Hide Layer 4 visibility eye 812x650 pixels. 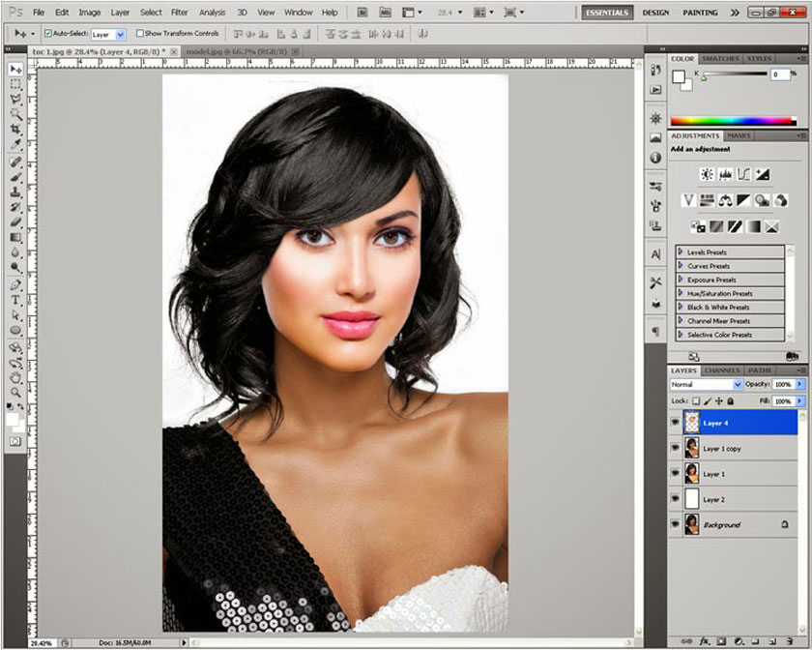pyautogui.click(x=675, y=423)
